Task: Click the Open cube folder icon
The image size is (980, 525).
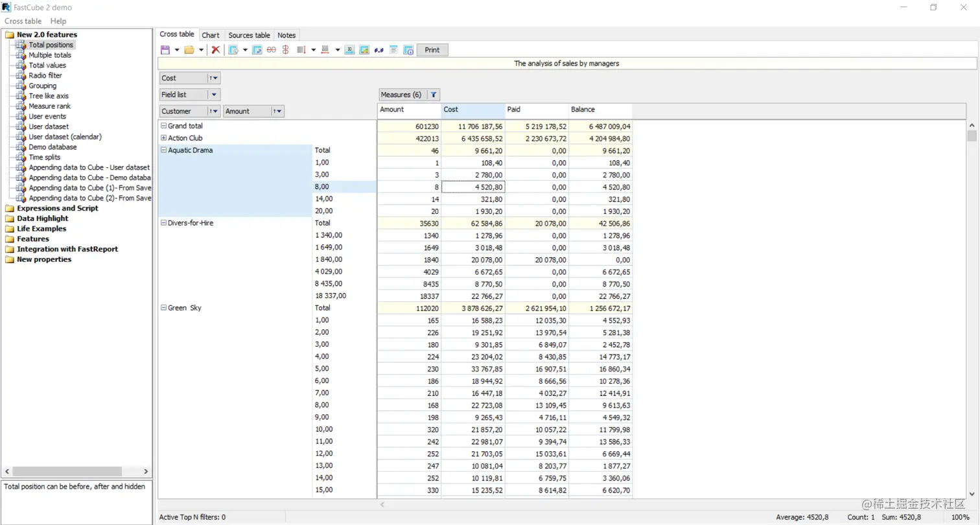Action: tap(189, 50)
